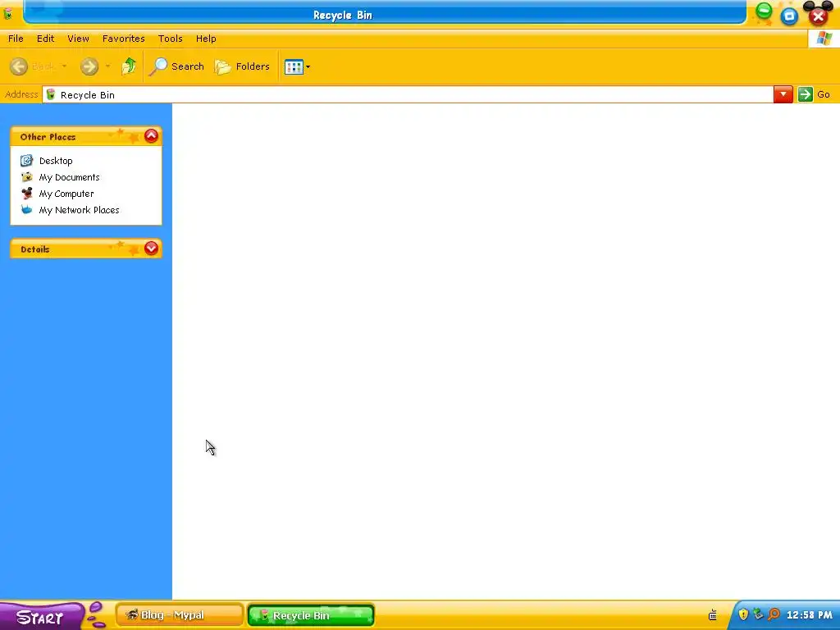
Task: Click the greyed Forward arrow button
Action: point(89,66)
